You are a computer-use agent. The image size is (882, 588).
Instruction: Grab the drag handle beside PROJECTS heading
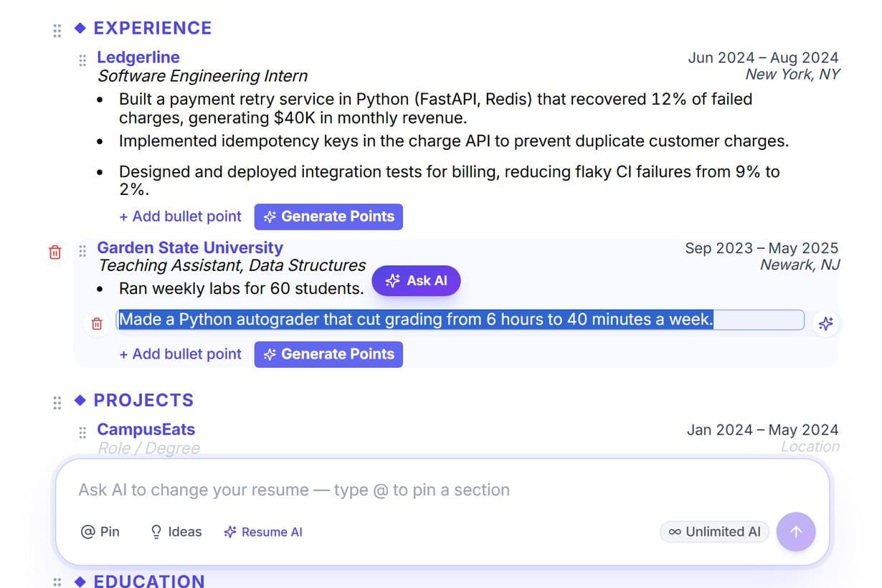coord(57,403)
